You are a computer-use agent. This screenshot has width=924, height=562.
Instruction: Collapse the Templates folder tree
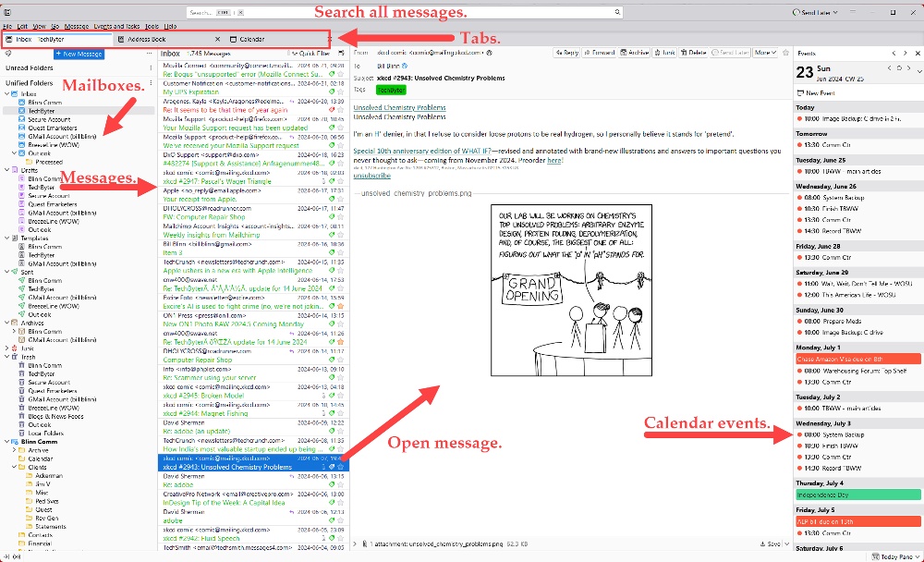click(x=7, y=238)
